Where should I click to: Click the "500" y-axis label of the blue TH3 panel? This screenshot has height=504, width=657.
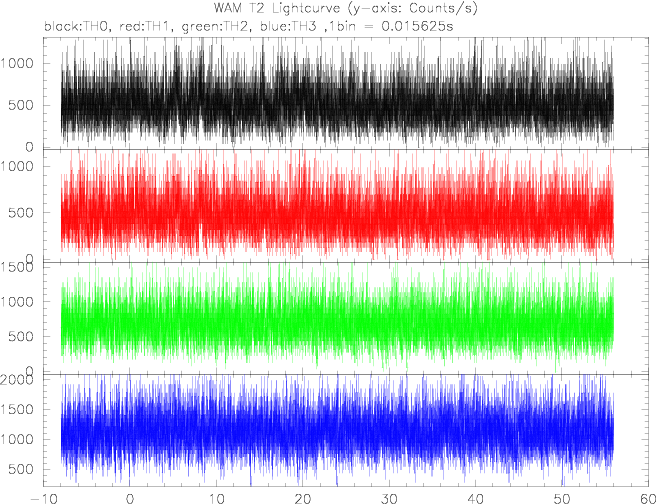[x=22, y=469]
